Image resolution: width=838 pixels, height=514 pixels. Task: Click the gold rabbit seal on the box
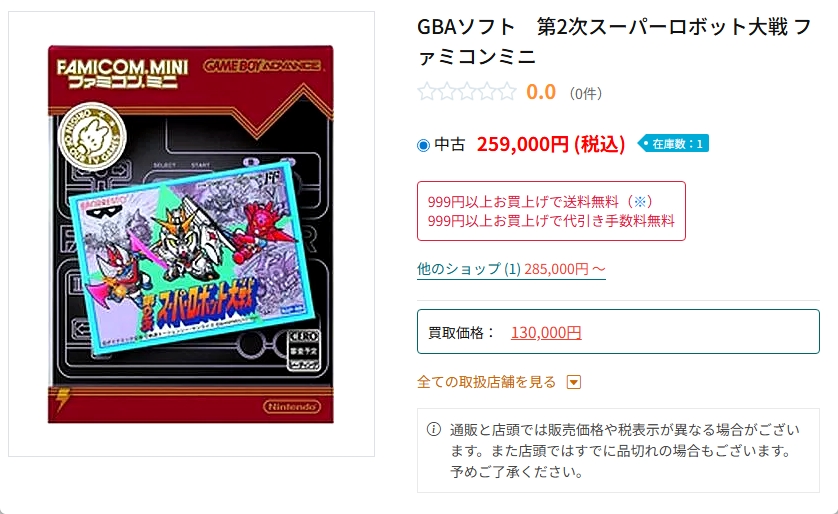(x=91, y=136)
